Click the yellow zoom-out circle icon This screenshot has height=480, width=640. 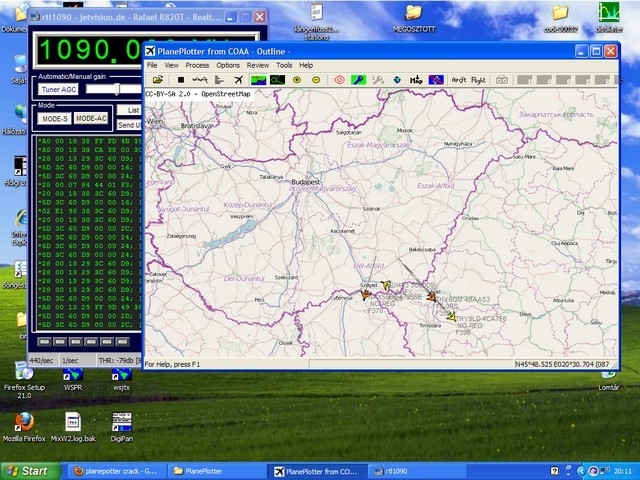[316, 80]
